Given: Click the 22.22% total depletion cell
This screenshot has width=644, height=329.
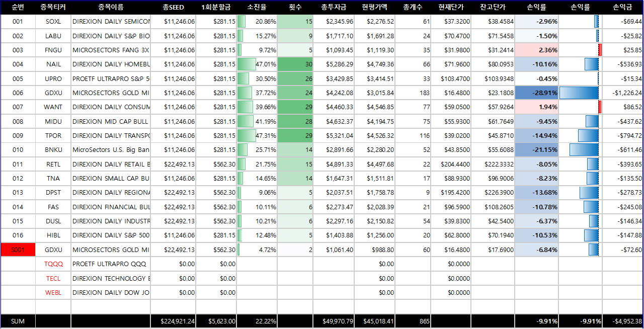Looking at the screenshot, I should pos(257,321).
